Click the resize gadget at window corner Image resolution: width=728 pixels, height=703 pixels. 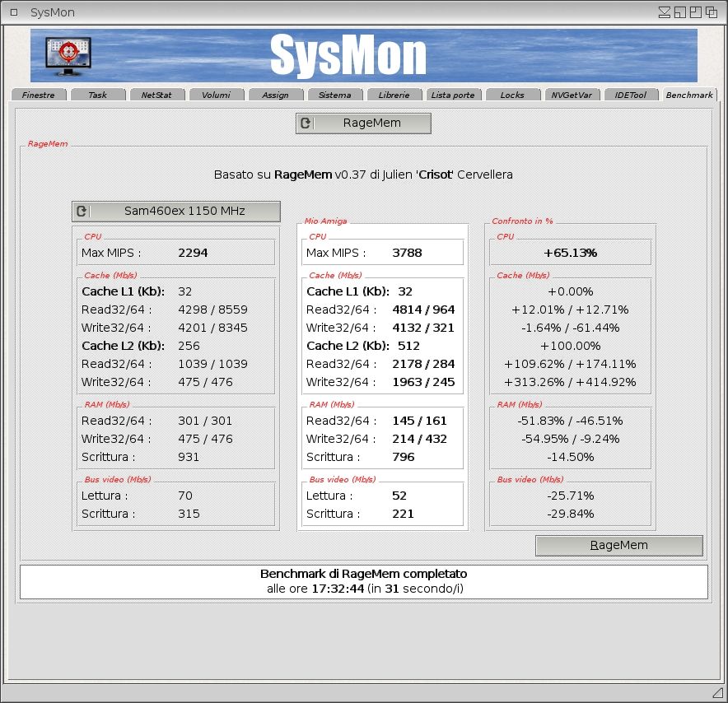[x=716, y=691]
